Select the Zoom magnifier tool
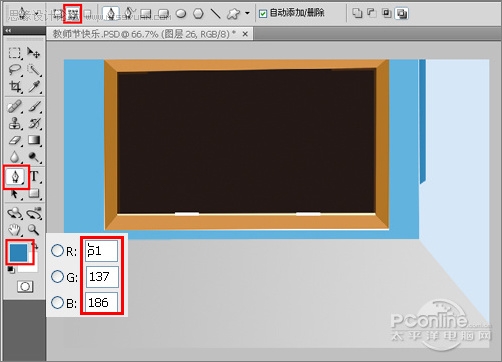Image resolution: width=502 pixels, height=362 pixels. [x=33, y=230]
